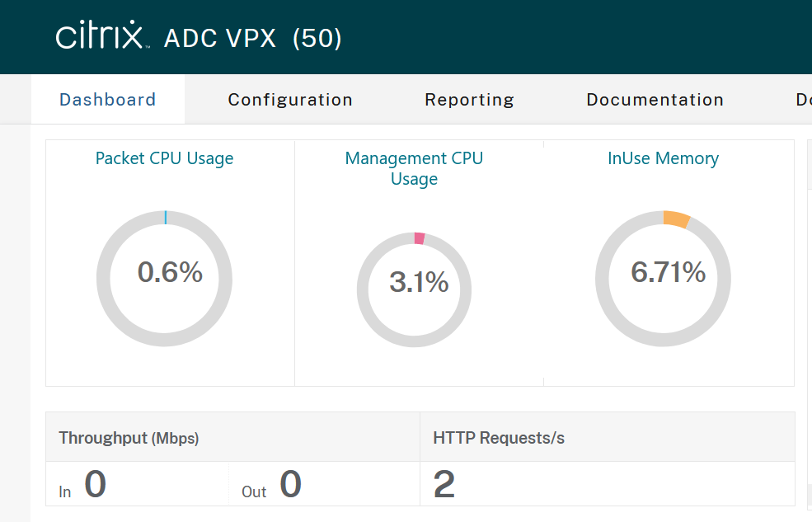The height and width of the screenshot is (522, 812).
Task: Click the InUse Memory heading
Action: 663,158
